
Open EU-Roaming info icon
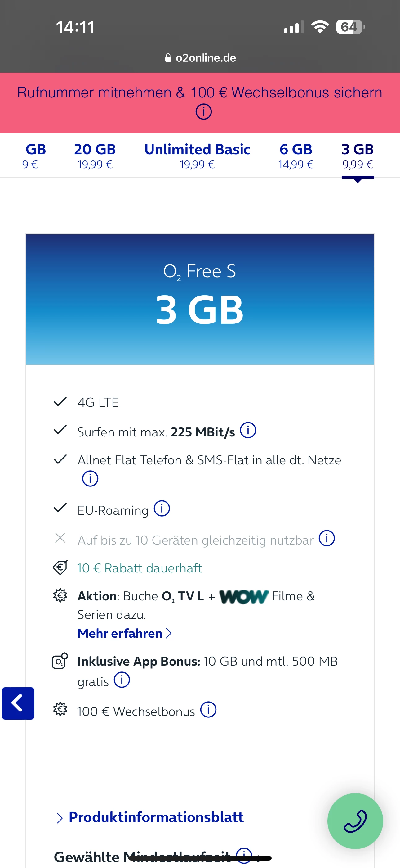[x=162, y=509]
